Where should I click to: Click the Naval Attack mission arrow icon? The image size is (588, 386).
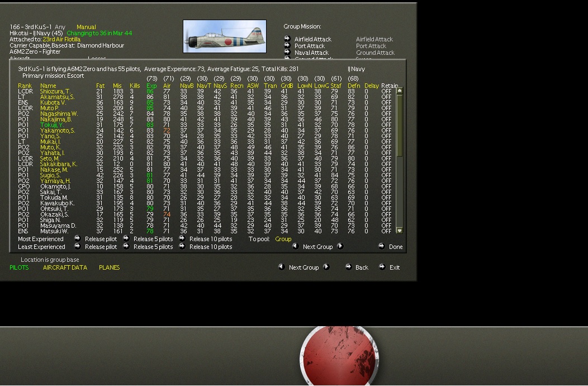tap(287, 52)
